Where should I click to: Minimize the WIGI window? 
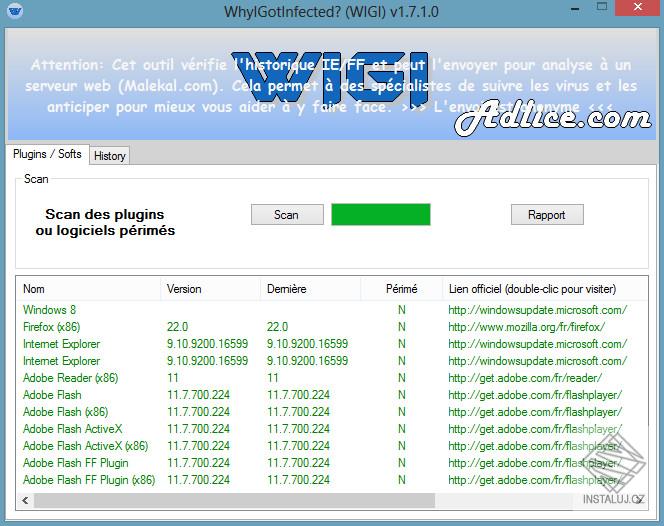click(575, 9)
